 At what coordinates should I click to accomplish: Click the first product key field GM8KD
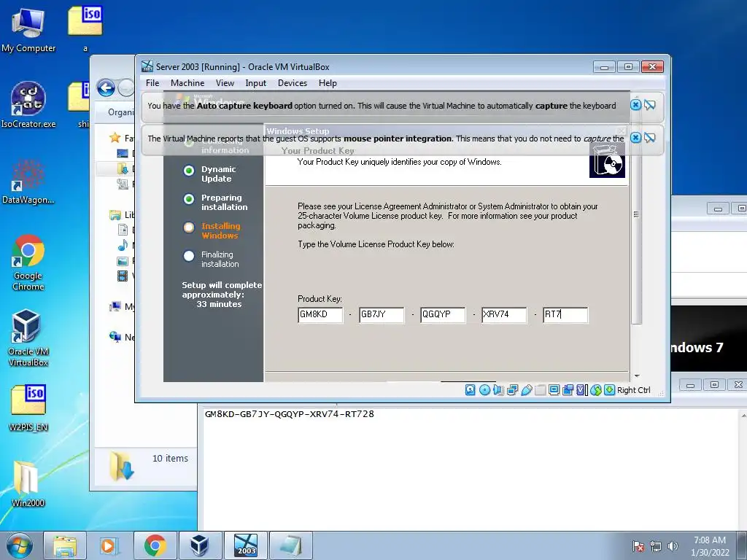pos(320,315)
